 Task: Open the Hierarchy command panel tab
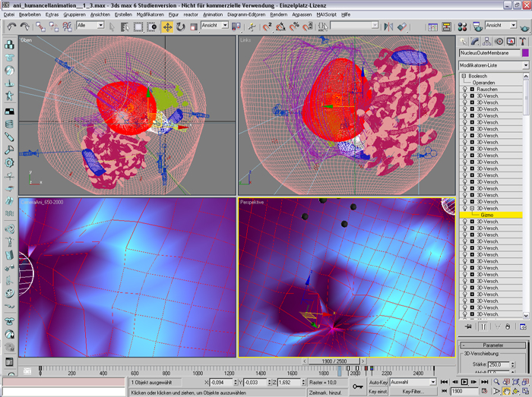pos(486,41)
